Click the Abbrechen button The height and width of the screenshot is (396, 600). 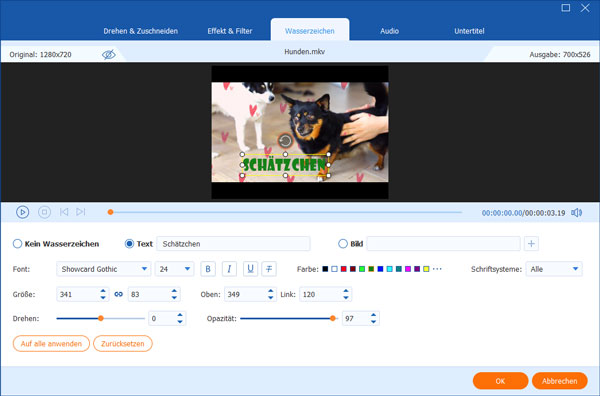(559, 381)
